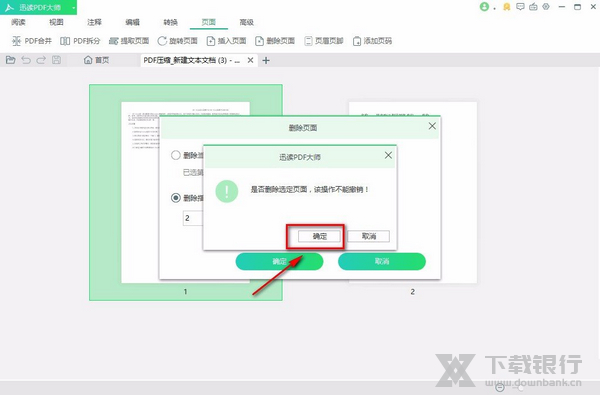Open a new tab with the plus icon

point(266,60)
